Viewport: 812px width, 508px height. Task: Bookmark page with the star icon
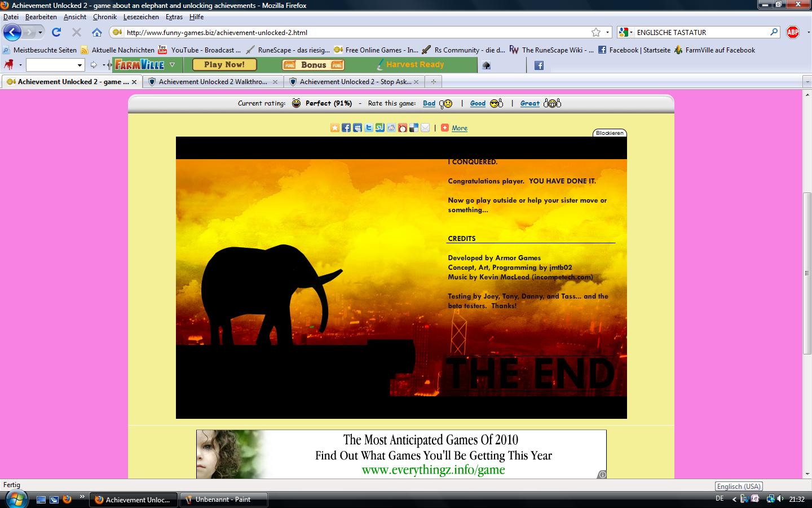tap(595, 32)
